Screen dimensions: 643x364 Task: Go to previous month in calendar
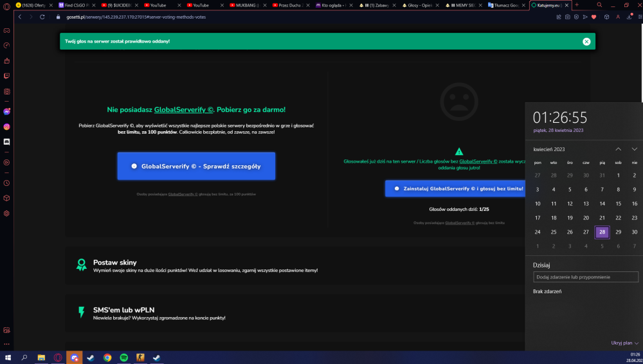click(618, 149)
